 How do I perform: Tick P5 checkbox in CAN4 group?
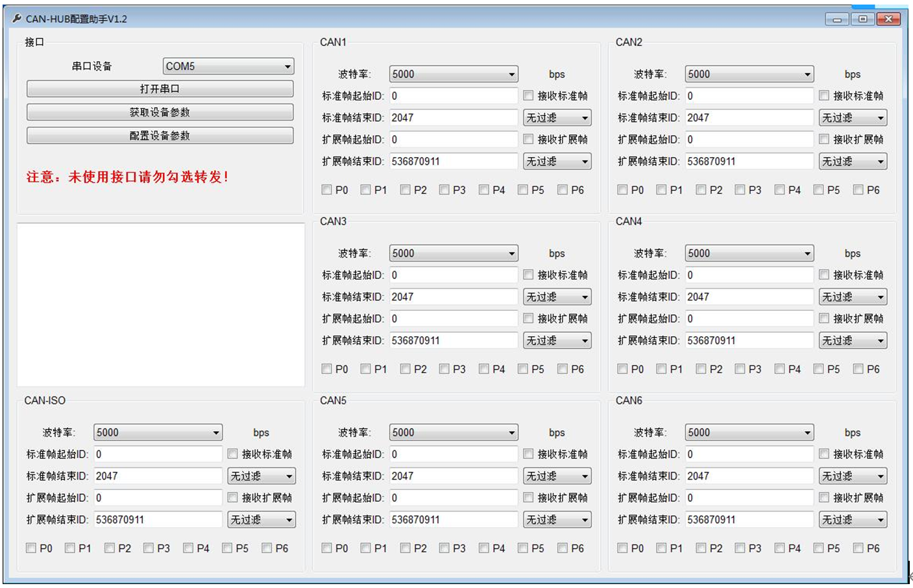818,369
